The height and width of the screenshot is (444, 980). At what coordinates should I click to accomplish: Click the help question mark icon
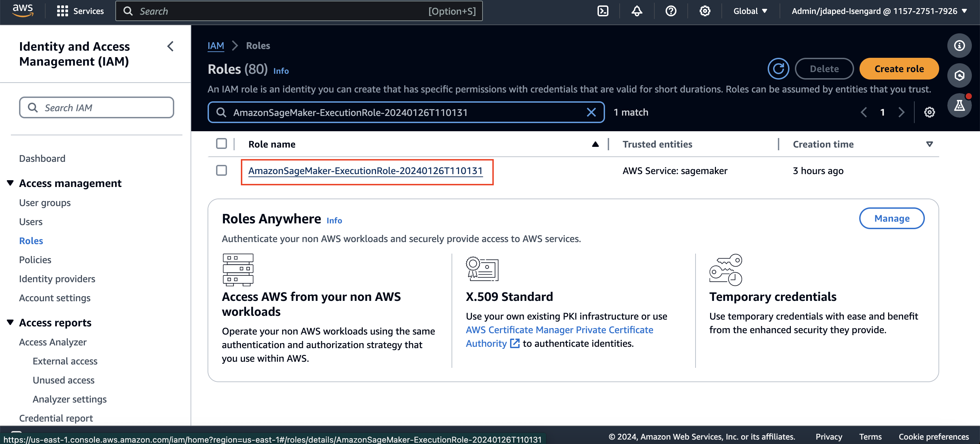pos(671,11)
